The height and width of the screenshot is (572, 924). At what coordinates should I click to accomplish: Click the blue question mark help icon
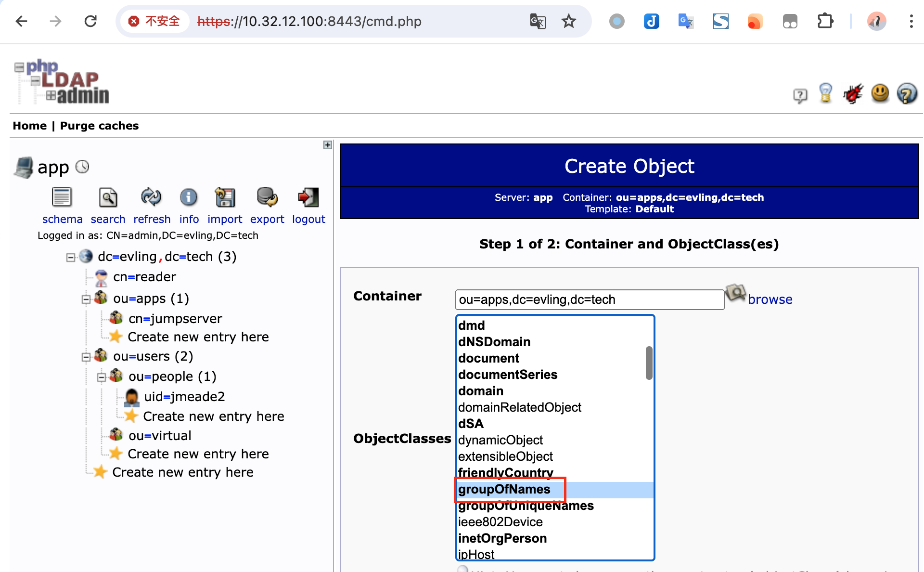(x=907, y=93)
